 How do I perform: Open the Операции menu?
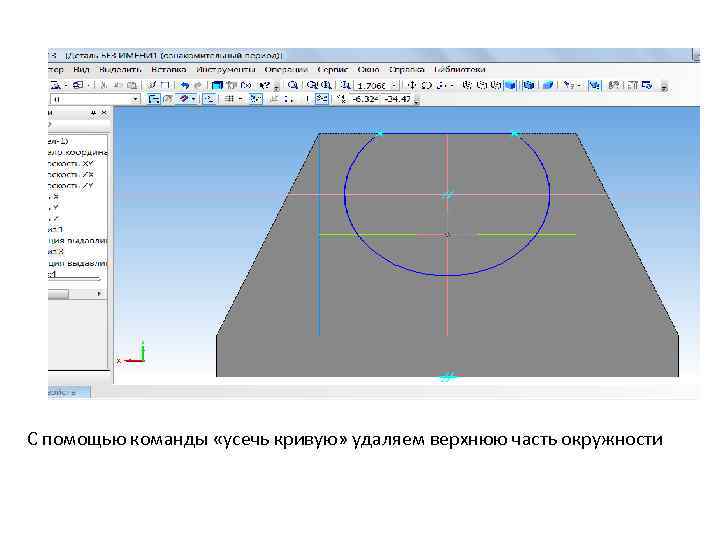pyautogui.click(x=286, y=70)
